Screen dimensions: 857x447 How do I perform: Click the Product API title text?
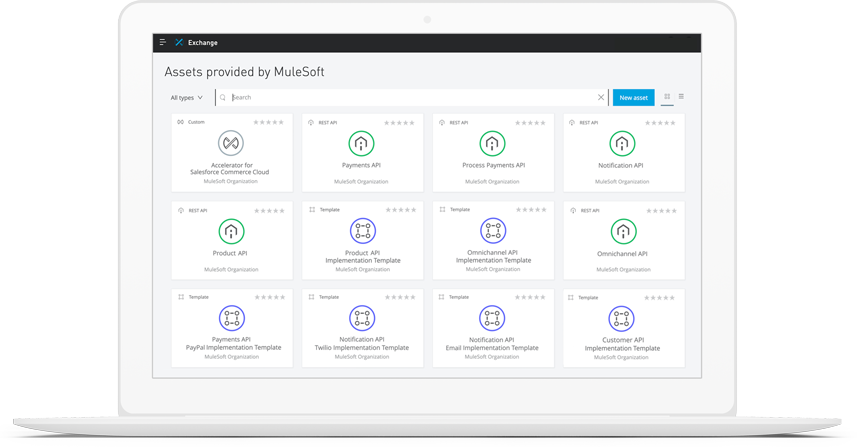tap(230, 253)
